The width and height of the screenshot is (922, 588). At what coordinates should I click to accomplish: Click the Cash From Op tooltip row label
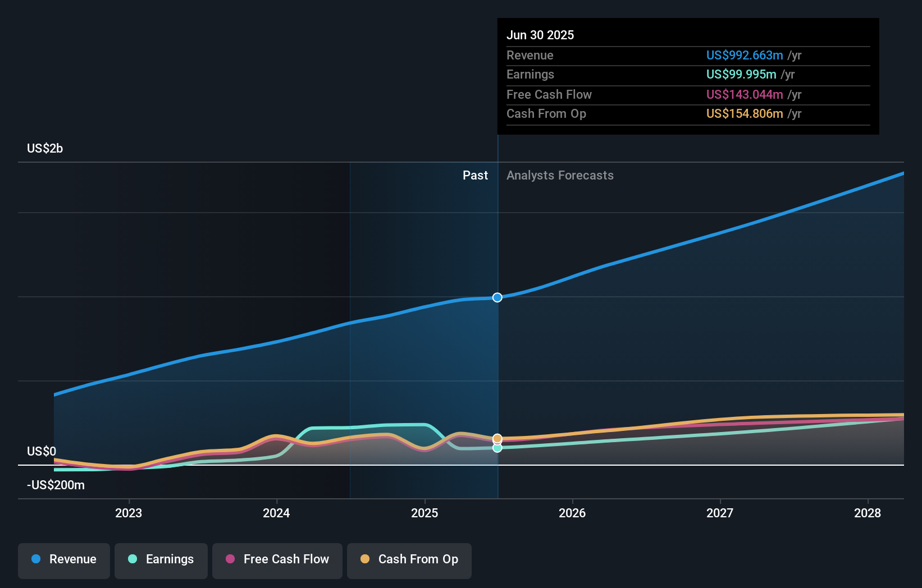pos(546,113)
